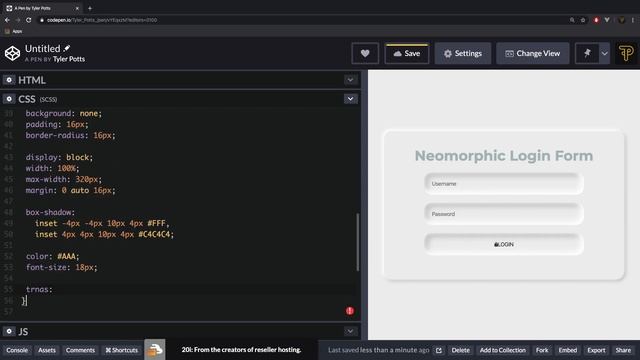This screenshot has height=360, width=640.
Task: Open HTML editor settings gear
Action: pyautogui.click(x=9, y=80)
